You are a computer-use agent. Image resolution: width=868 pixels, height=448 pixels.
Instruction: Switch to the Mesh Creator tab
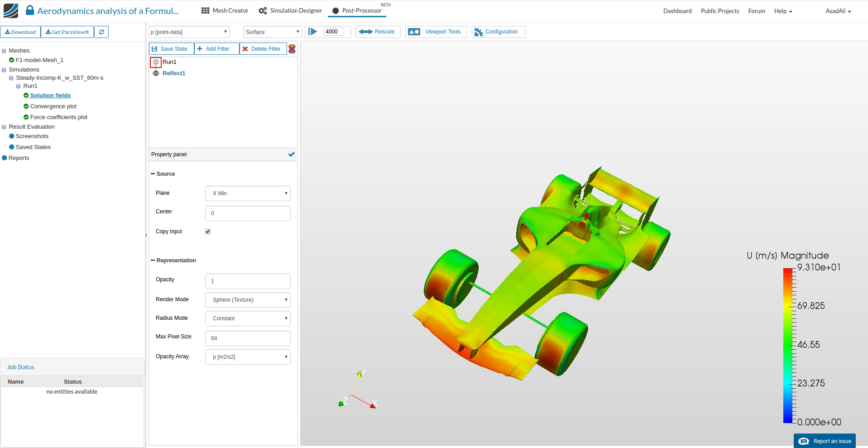(x=225, y=11)
